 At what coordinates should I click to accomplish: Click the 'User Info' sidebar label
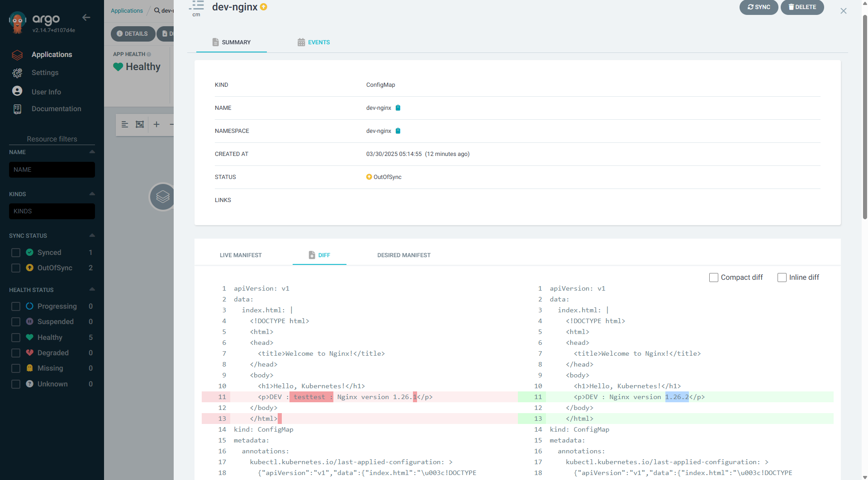pyautogui.click(x=46, y=92)
